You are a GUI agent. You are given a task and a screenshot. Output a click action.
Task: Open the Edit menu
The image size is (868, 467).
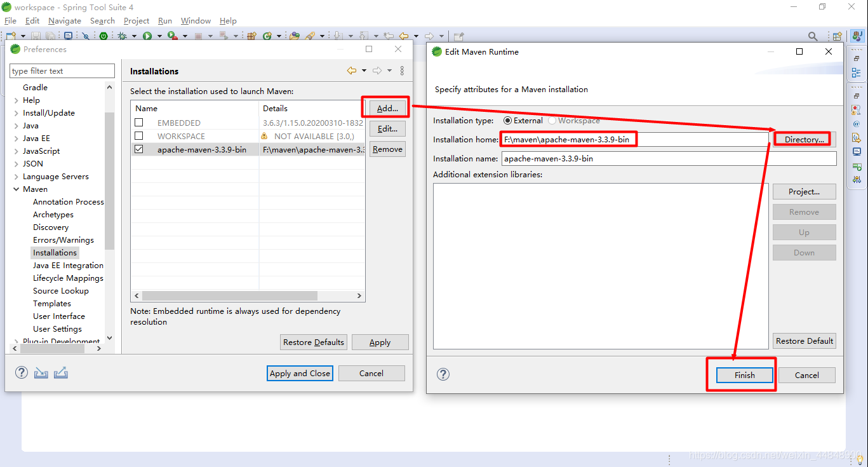tap(32, 21)
